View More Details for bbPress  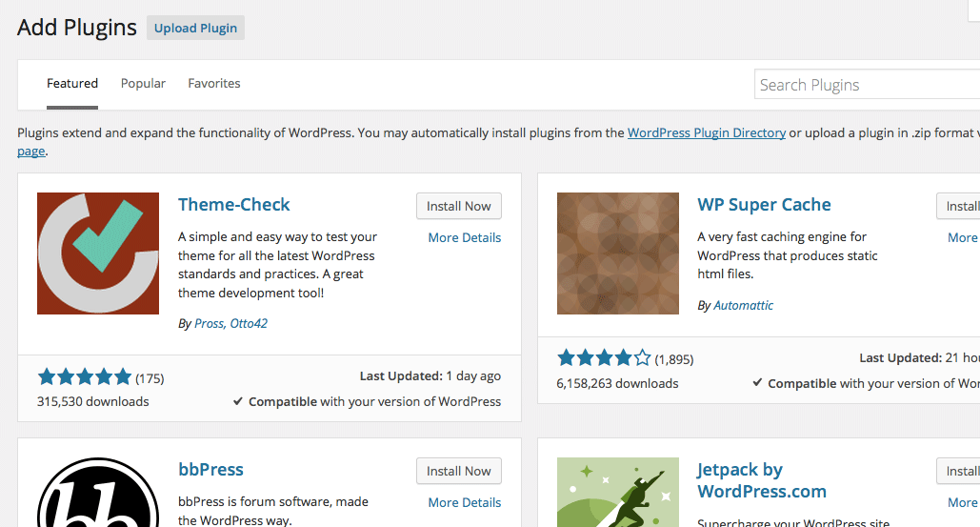click(465, 502)
